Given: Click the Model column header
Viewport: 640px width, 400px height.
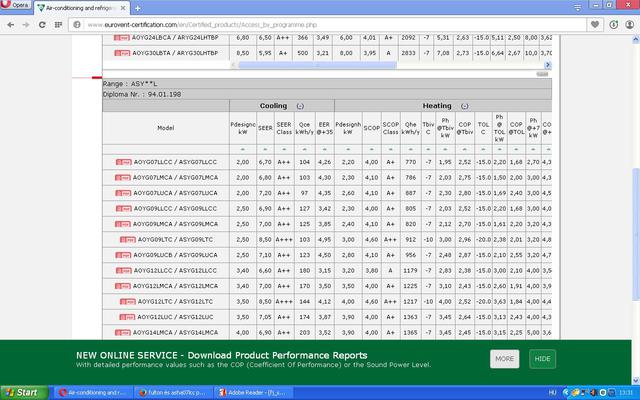Looking at the screenshot, I should pyautogui.click(x=166, y=128).
